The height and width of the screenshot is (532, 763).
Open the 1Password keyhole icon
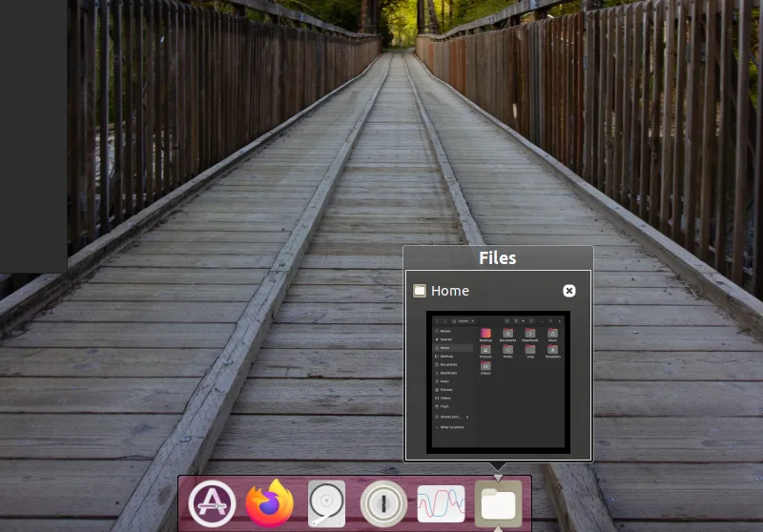(x=383, y=503)
